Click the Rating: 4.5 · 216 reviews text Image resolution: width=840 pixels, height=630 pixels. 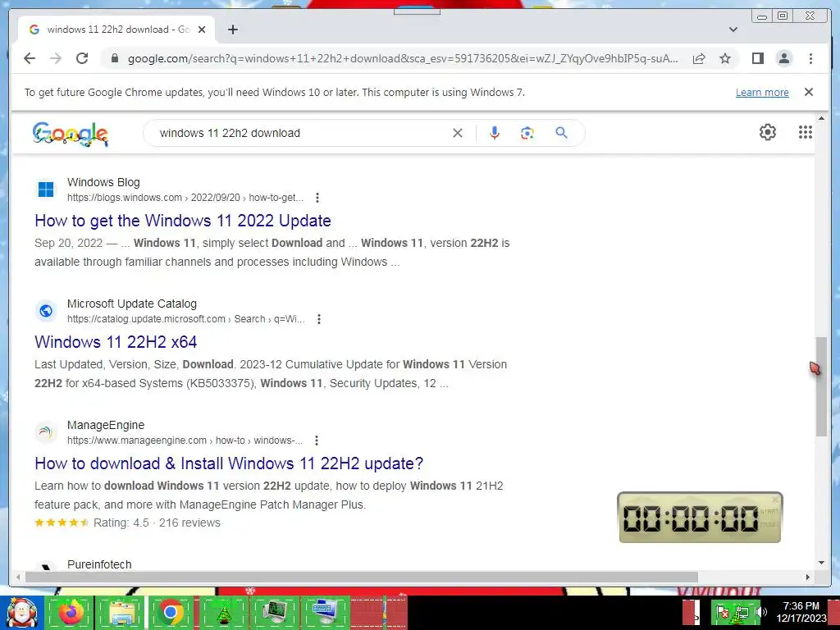(157, 523)
